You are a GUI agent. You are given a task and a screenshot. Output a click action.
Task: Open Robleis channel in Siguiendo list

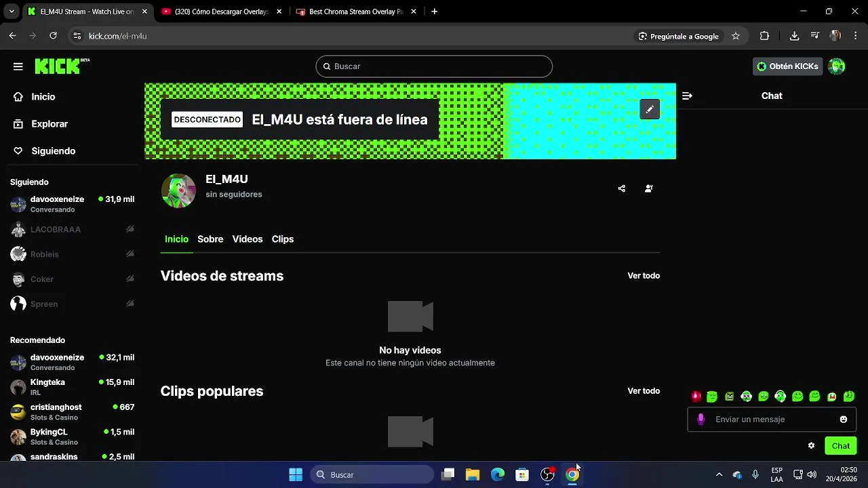click(72, 254)
